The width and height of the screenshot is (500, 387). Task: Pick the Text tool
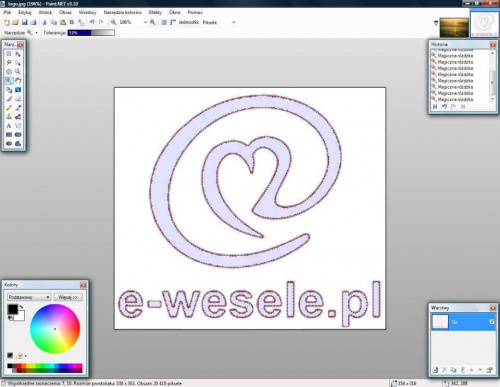point(9,126)
